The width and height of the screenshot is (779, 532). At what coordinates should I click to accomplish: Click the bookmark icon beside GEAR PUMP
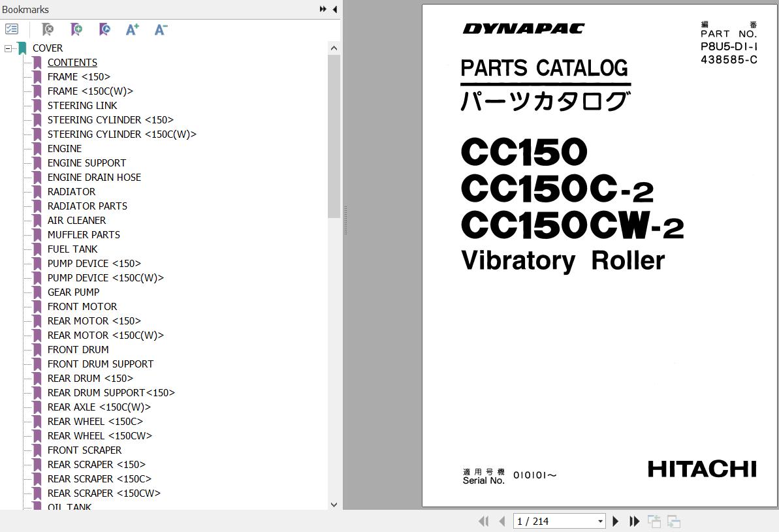pyautogui.click(x=37, y=292)
